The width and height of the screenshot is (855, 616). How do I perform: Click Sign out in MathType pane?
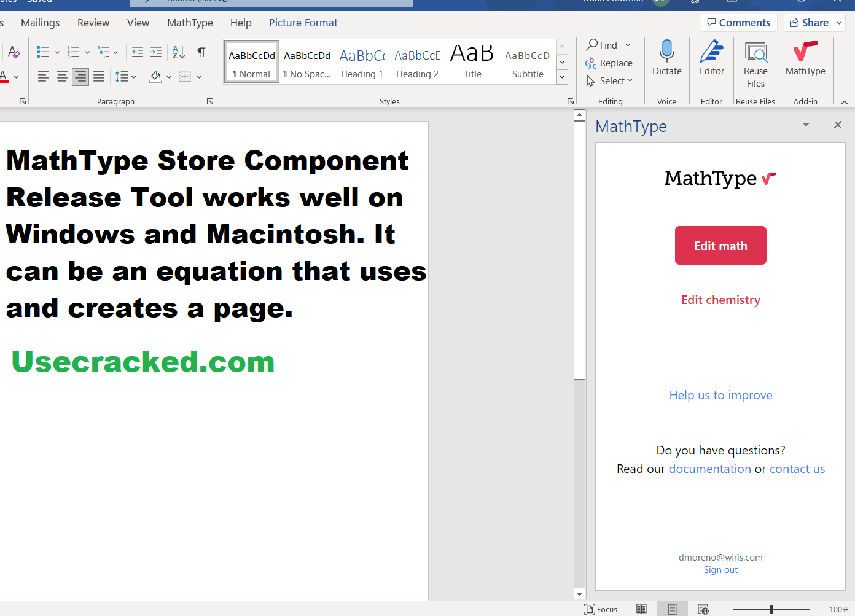(720, 570)
